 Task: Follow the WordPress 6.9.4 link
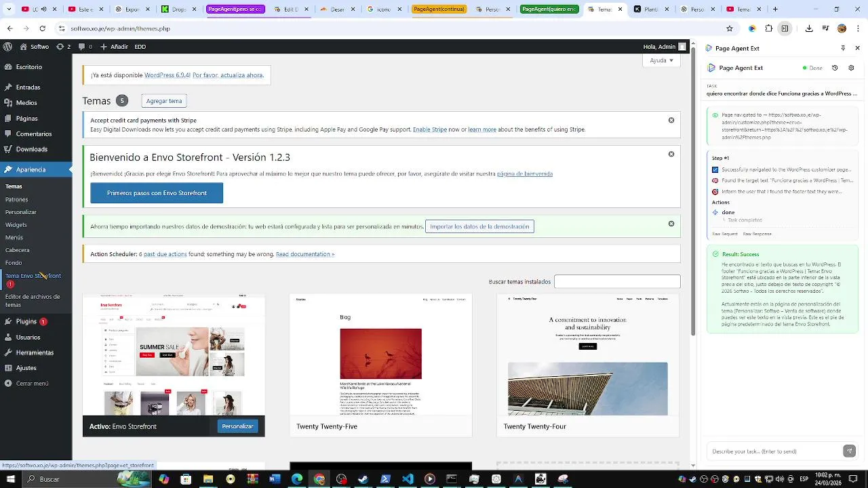coord(167,75)
